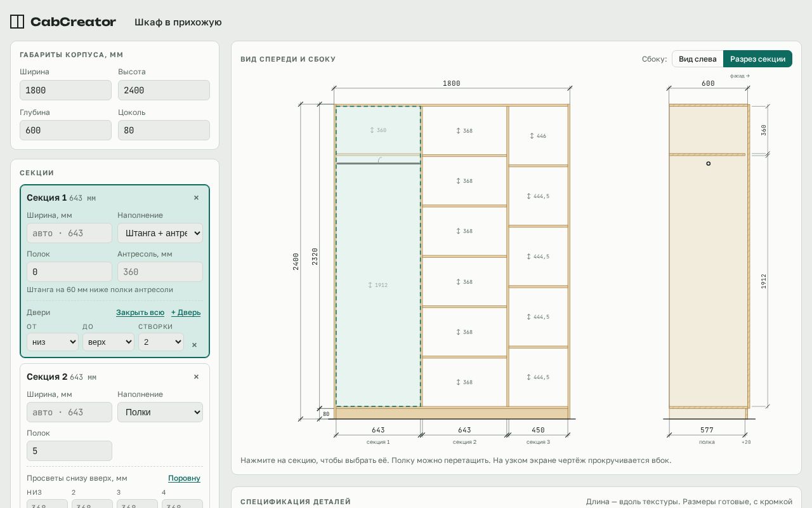Click the 450 width label under the drawing

click(538, 430)
